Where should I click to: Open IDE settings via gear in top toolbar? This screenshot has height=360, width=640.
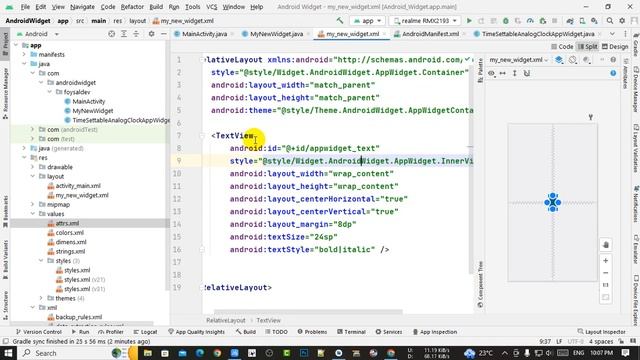(x=622, y=21)
